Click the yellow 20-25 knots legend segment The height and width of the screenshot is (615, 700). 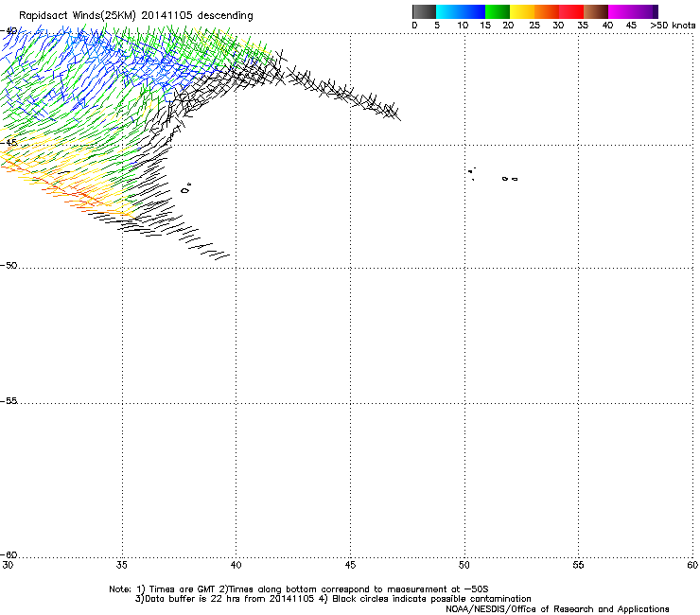click(x=522, y=11)
